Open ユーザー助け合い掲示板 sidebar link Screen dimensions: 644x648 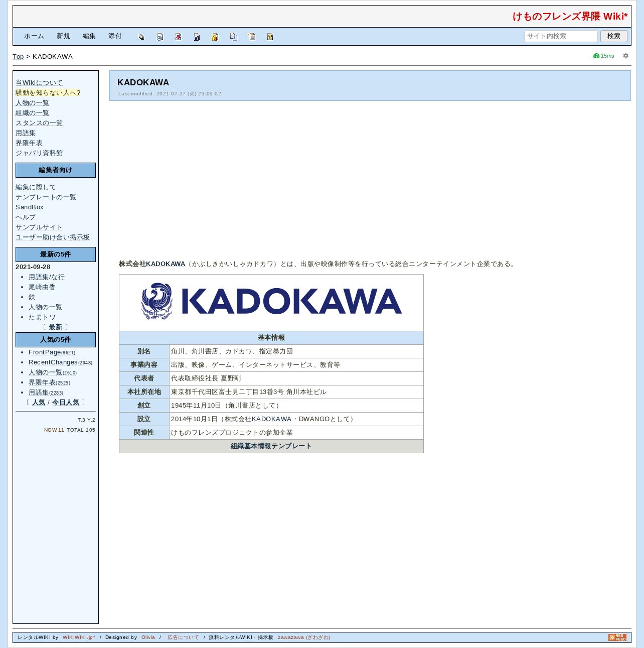[53, 237]
